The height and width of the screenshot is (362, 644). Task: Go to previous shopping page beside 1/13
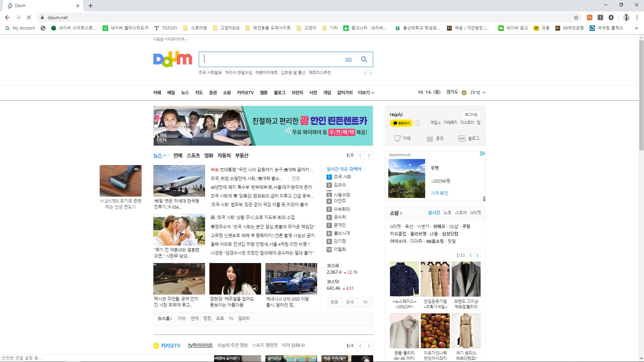pos(470,255)
